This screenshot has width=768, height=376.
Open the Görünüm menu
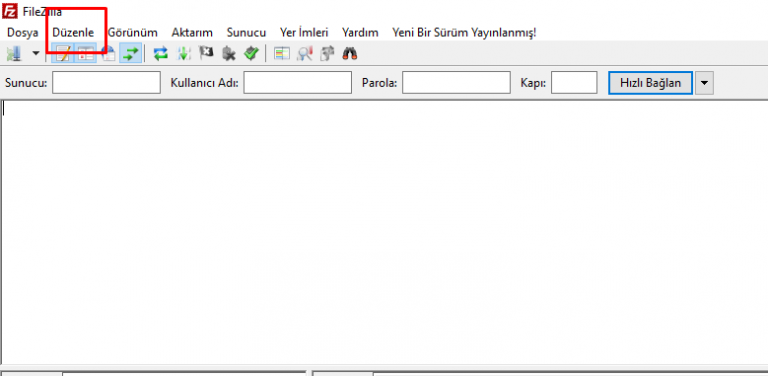133,33
